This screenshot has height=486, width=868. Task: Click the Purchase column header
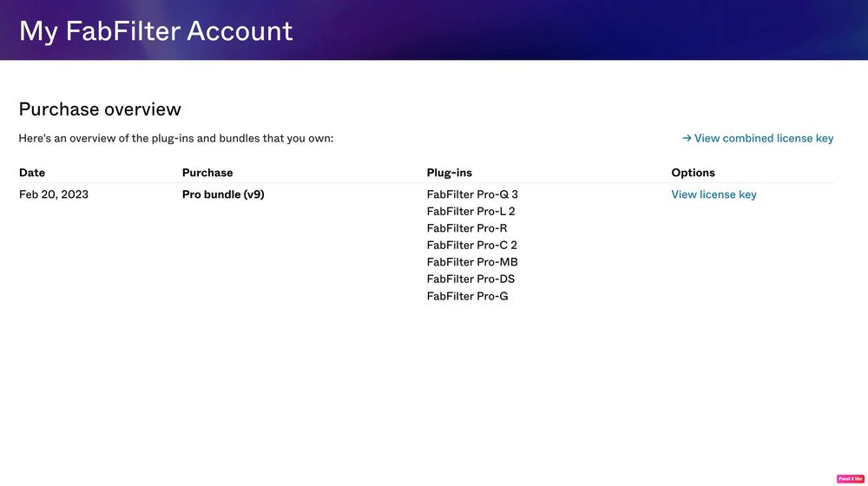pos(207,173)
